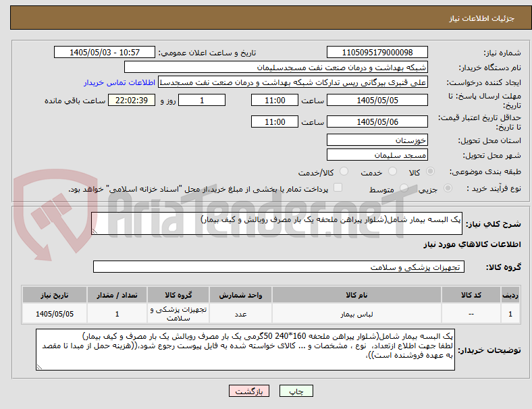Select the متوسط purchase type radio
Screen dimensions: 532x409
(404, 188)
